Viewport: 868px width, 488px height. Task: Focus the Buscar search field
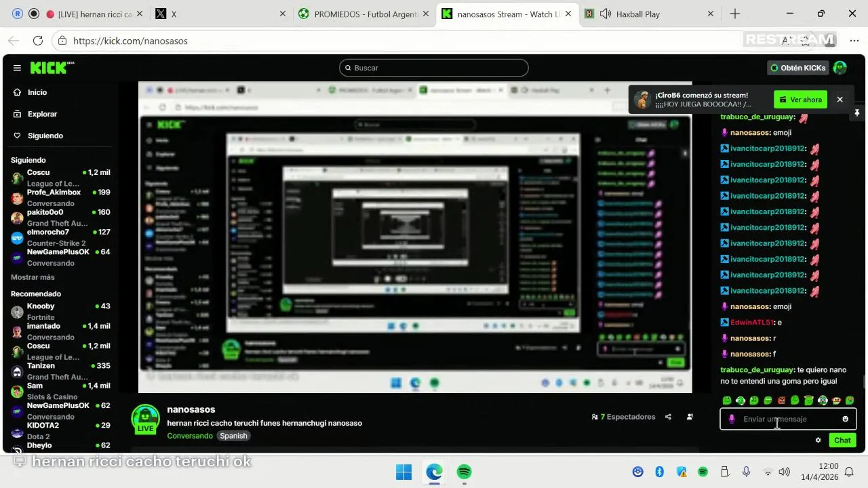434,68
